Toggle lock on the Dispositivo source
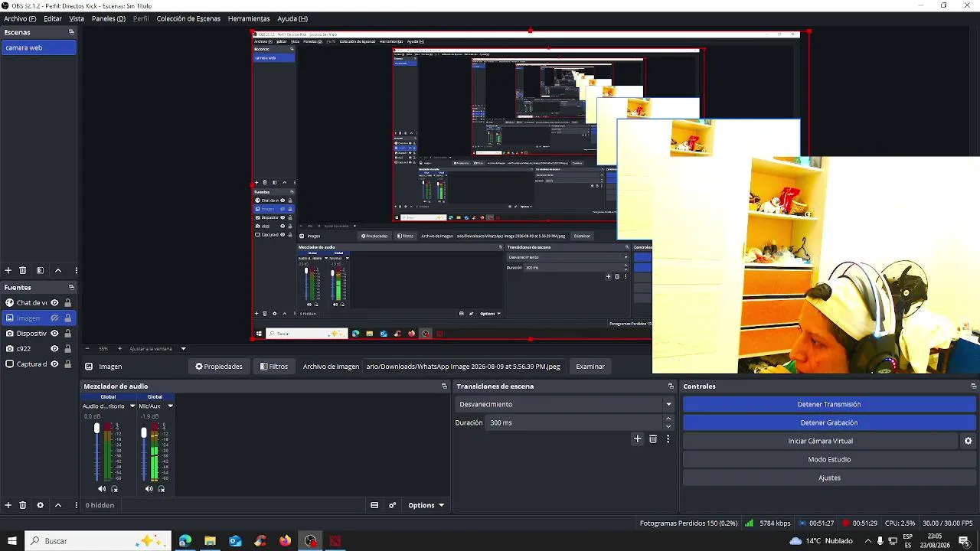The width and height of the screenshot is (980, 551). 67,333
